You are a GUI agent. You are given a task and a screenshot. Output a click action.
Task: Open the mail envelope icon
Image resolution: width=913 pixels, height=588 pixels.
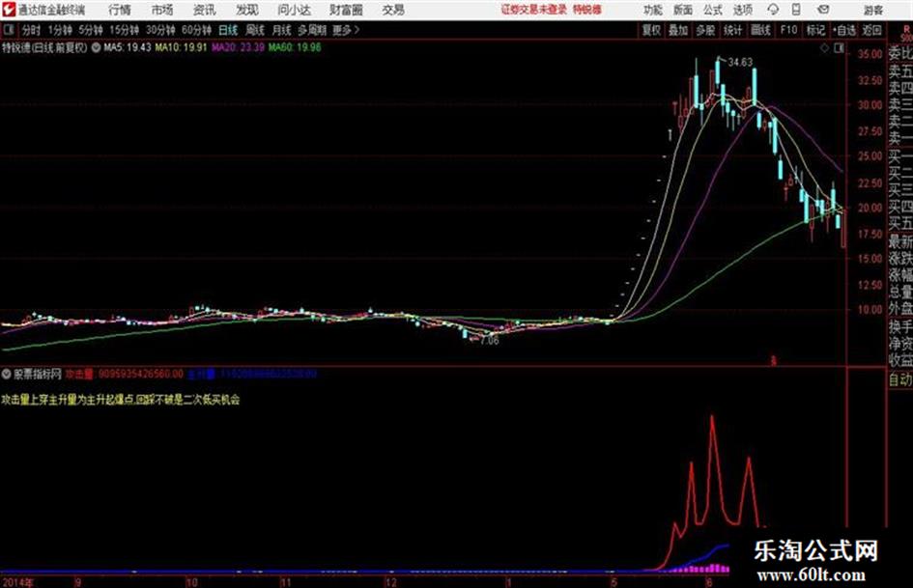(823, 10)
